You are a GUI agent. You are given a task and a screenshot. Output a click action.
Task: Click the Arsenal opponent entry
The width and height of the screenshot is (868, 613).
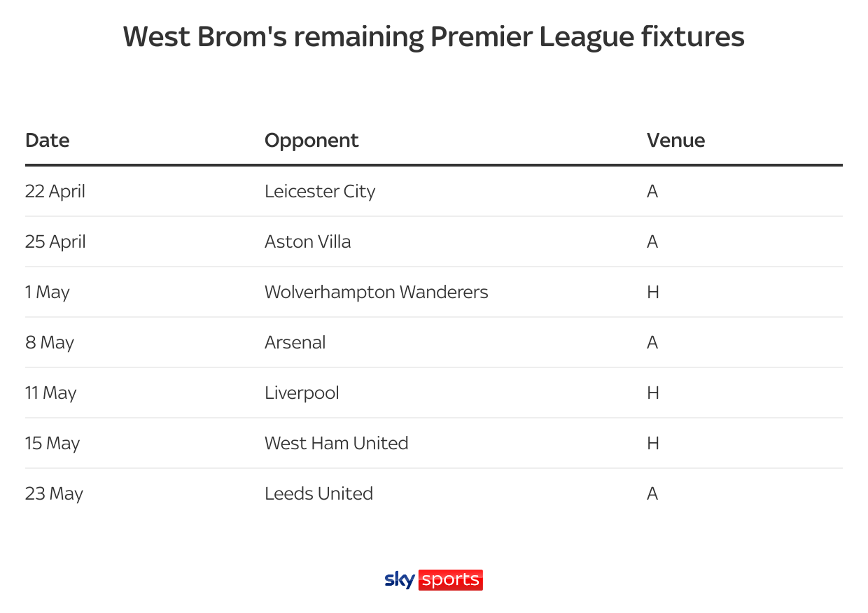[x=295, y=342]
